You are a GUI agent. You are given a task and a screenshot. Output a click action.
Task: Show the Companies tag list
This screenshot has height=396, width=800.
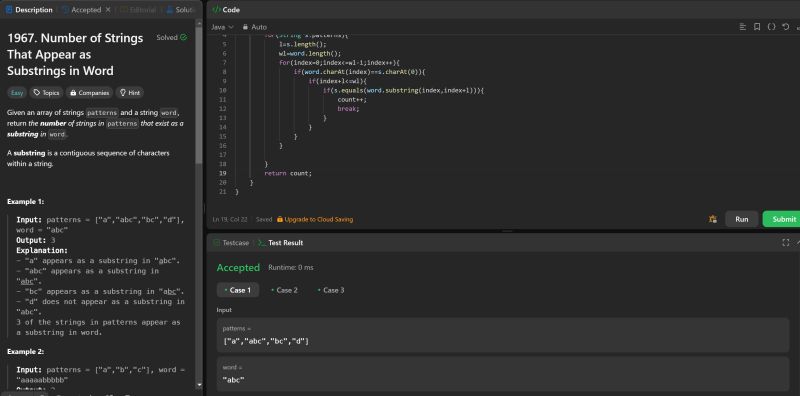pyautogui.click(x=89, y=93)
